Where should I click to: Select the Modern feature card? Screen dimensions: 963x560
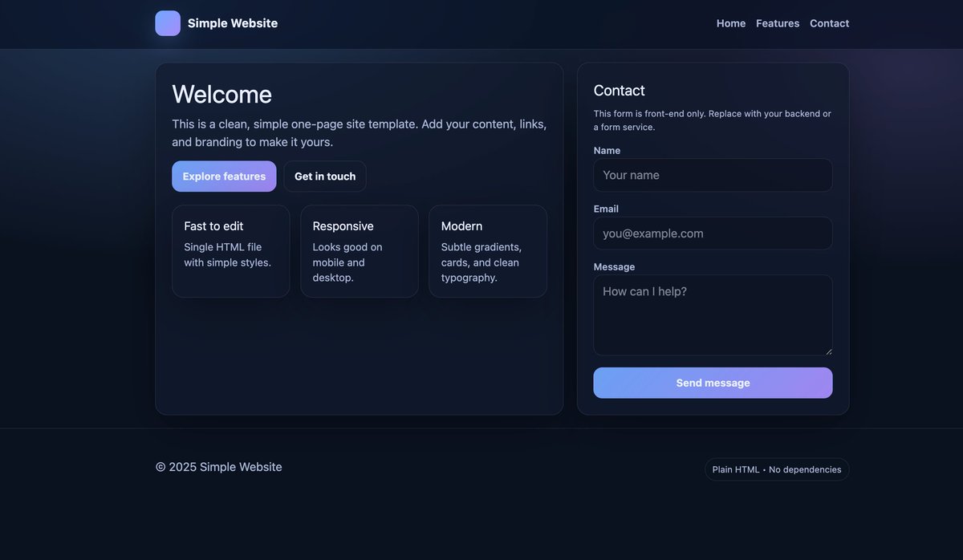click(488, 251)
